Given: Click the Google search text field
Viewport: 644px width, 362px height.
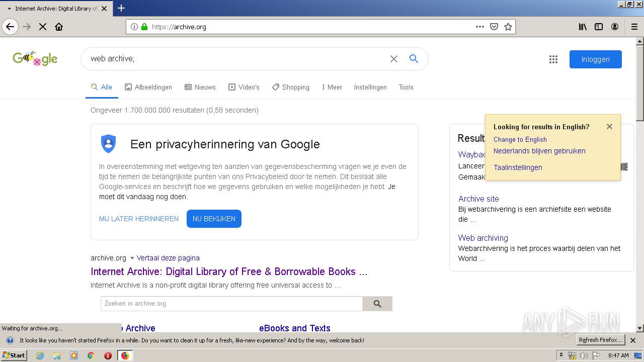Looking at the screenshot, I should coord(236,59).
